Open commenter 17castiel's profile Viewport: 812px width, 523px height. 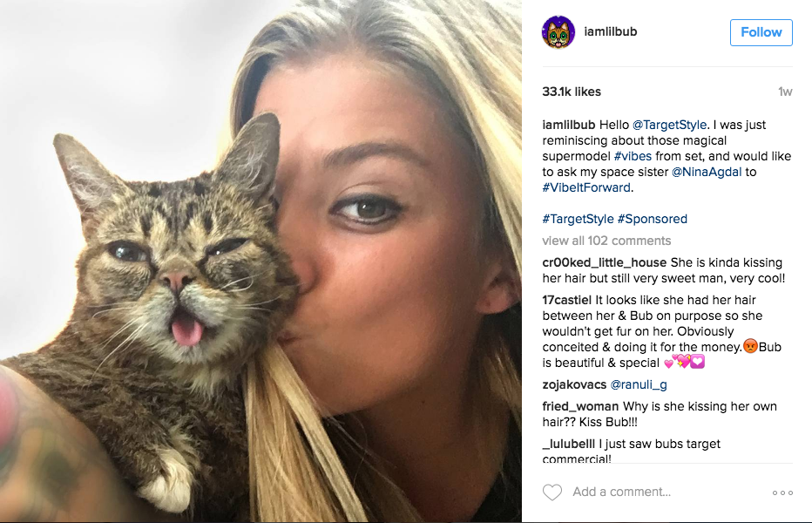click(x=566, y=300)
